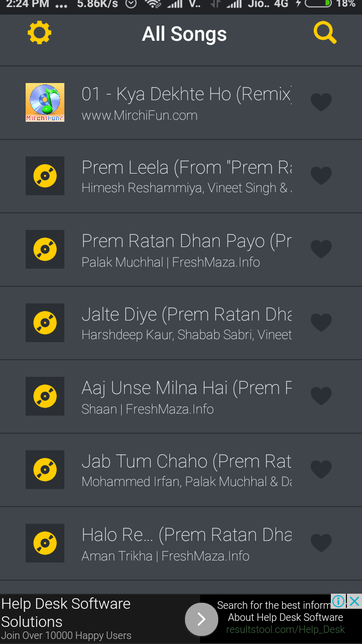Tap the yellow search magnifier icon
Image resolution: width=362 pixels, height=644 pixels.
(x=325, y=33)
